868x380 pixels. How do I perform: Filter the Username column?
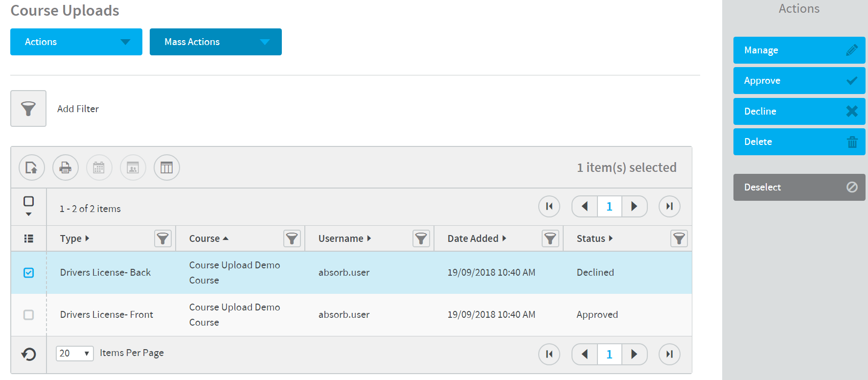coord(421,238)
